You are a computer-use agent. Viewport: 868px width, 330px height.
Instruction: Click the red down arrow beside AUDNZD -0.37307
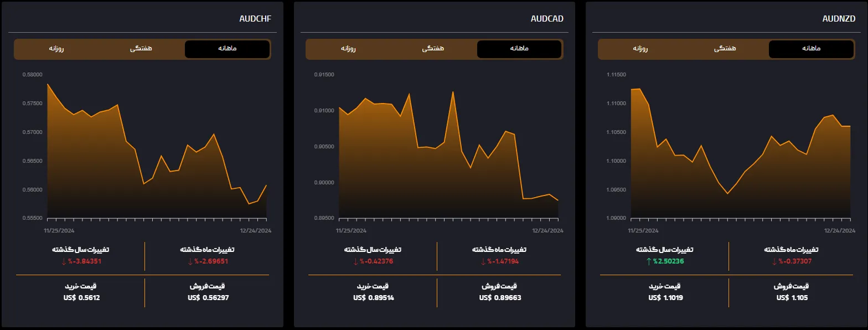click(x=775, y=261)
